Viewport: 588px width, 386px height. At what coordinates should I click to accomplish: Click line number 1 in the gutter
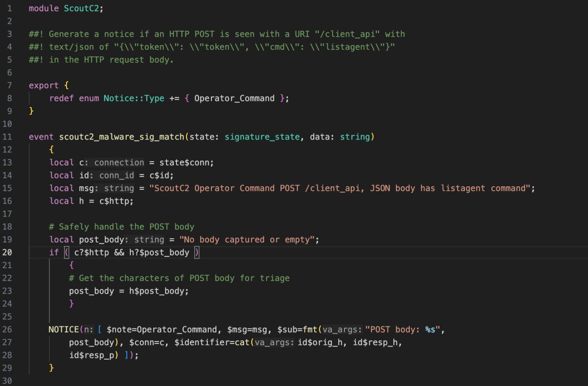pyautogui.click(x=10, y=8)
